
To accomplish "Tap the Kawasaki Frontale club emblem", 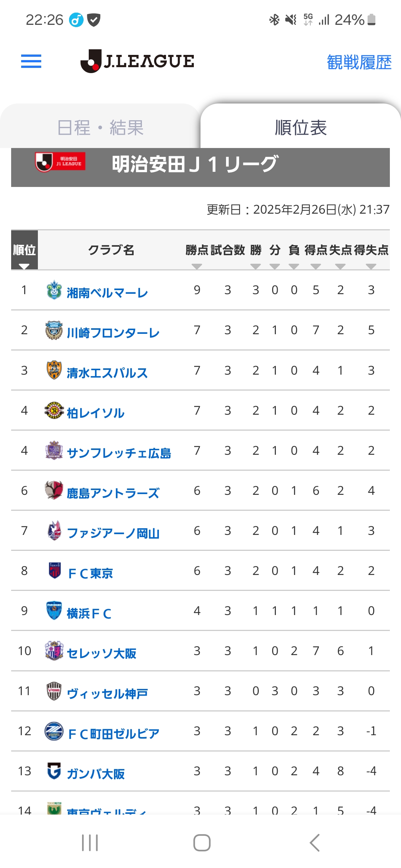I will click(x=54, y=331).
